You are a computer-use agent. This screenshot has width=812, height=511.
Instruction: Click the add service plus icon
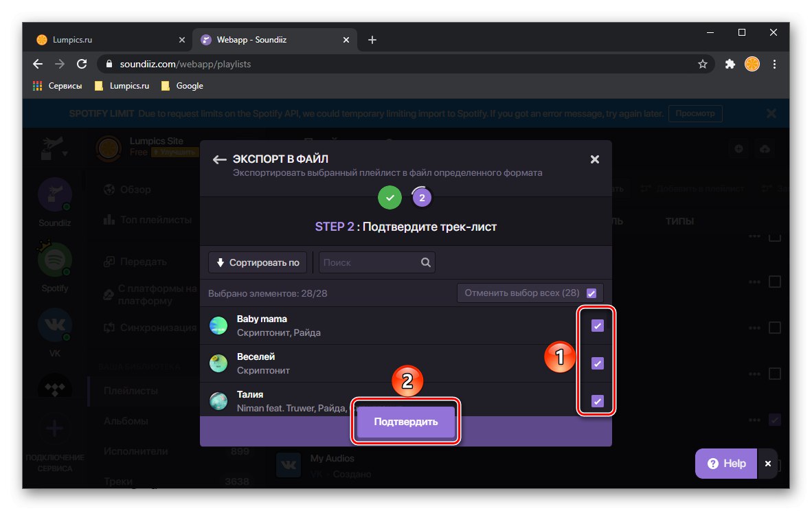coord(54,428)
